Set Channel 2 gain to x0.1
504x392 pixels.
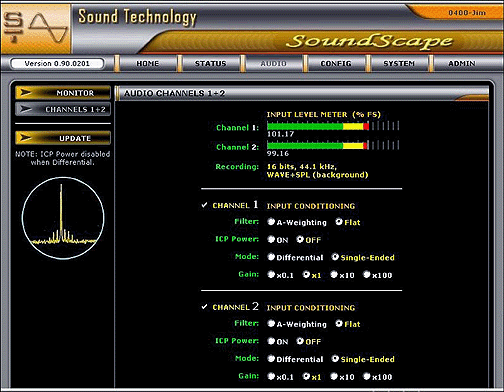pos(271,376)
